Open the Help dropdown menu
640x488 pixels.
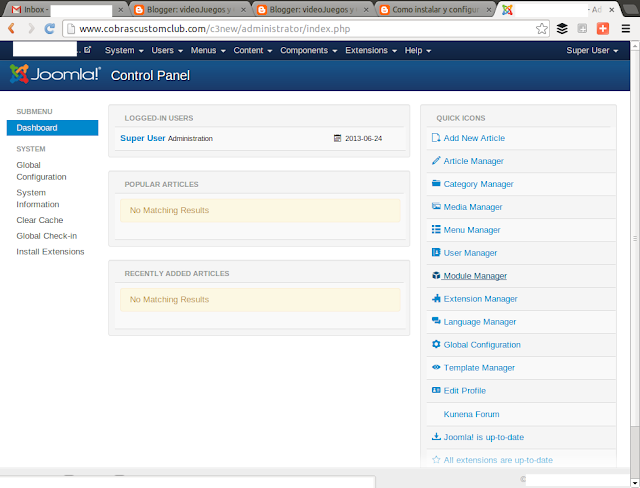coord(418,50)
